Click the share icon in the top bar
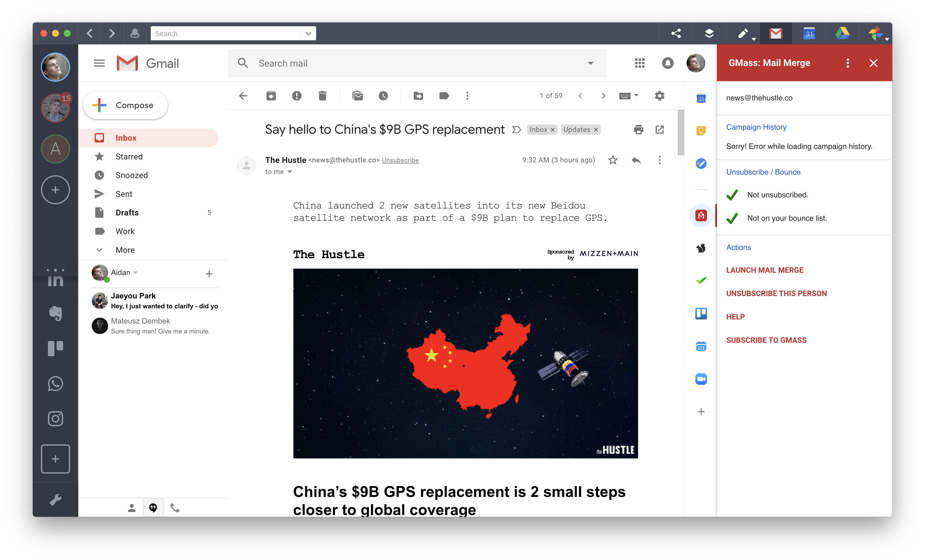925x560 pixels. click(x=676, y=33)
